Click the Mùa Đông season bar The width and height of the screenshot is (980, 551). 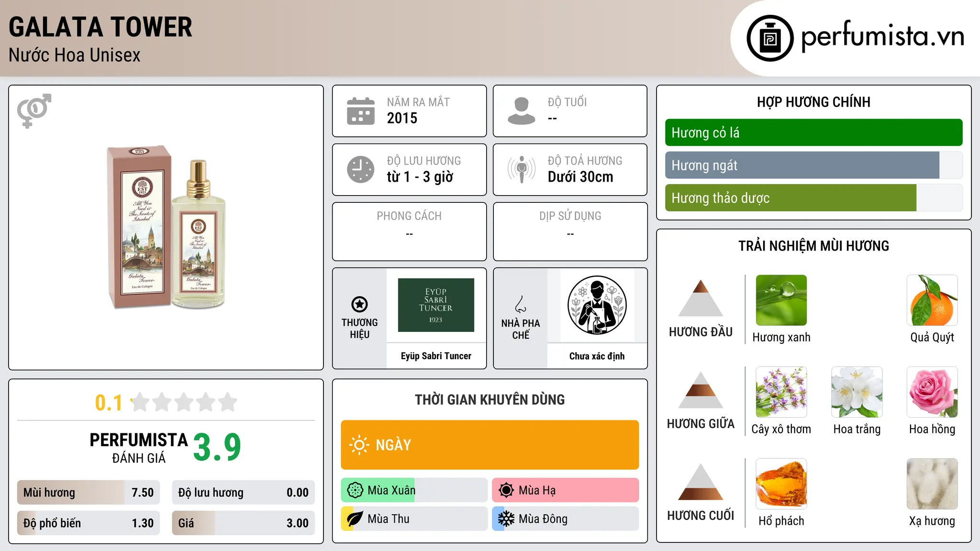pyautogui.click(x=566, y=519)
